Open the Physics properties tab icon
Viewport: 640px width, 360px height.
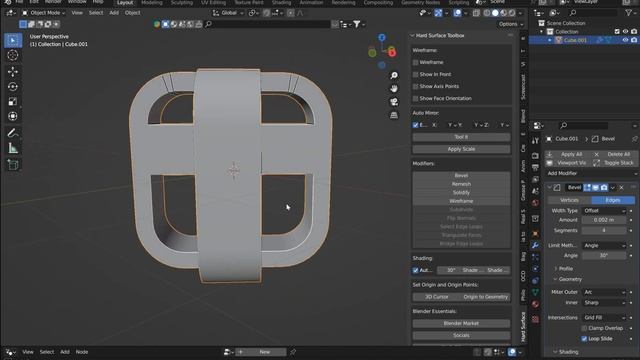click(x=535, y=269)
